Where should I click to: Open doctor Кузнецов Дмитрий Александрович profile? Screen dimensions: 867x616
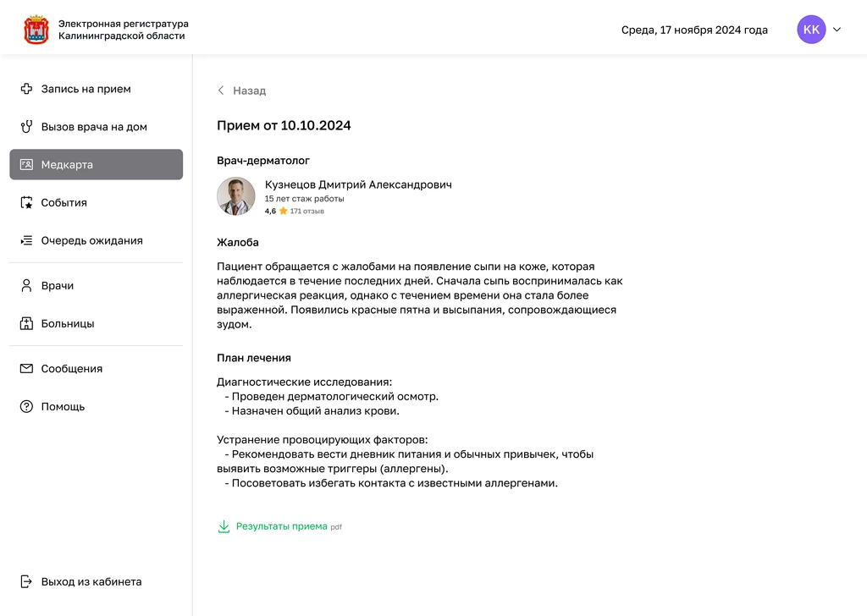(358, 184)
